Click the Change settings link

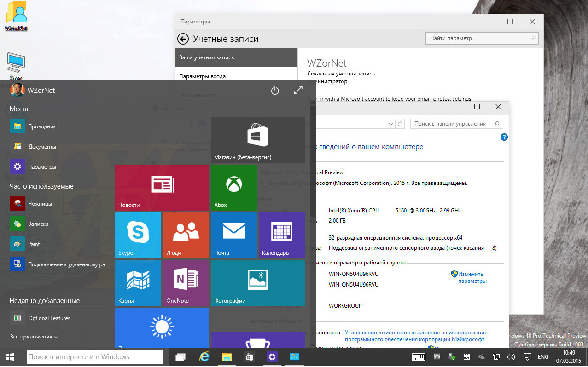click(x=472, y=277)
